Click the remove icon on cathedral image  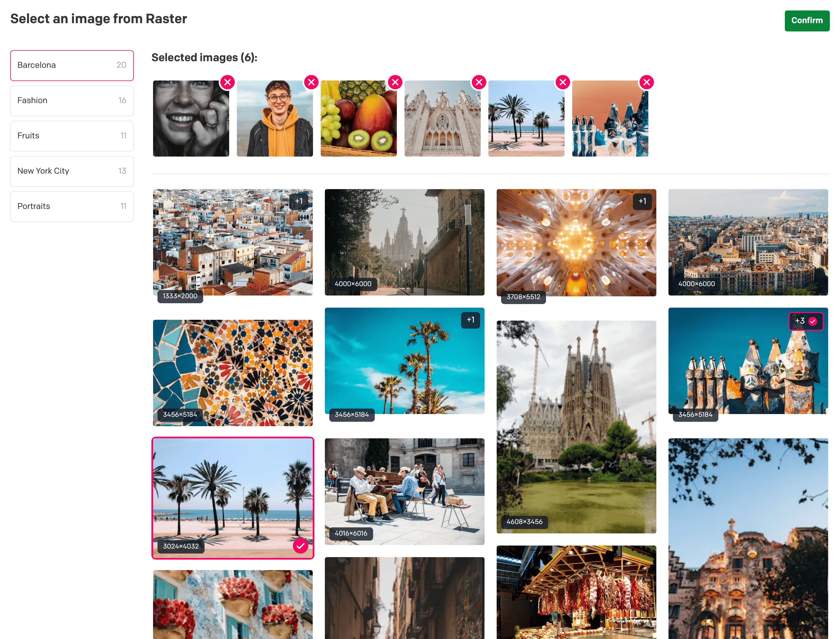point(479,81)
